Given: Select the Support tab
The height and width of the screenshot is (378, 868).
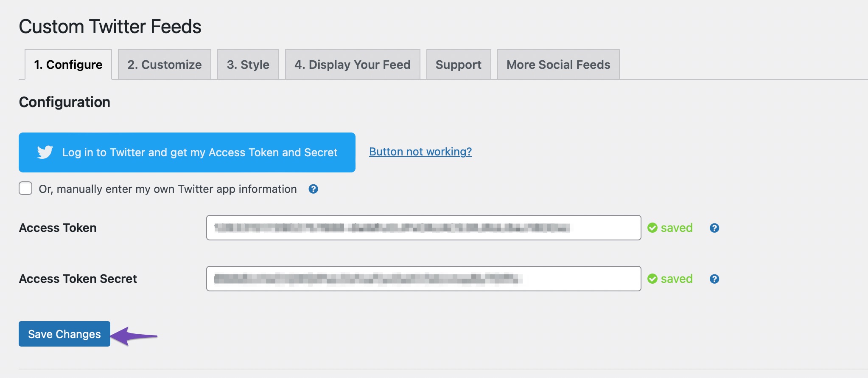Looking at the screenshot, I should [x=459, y=65].
